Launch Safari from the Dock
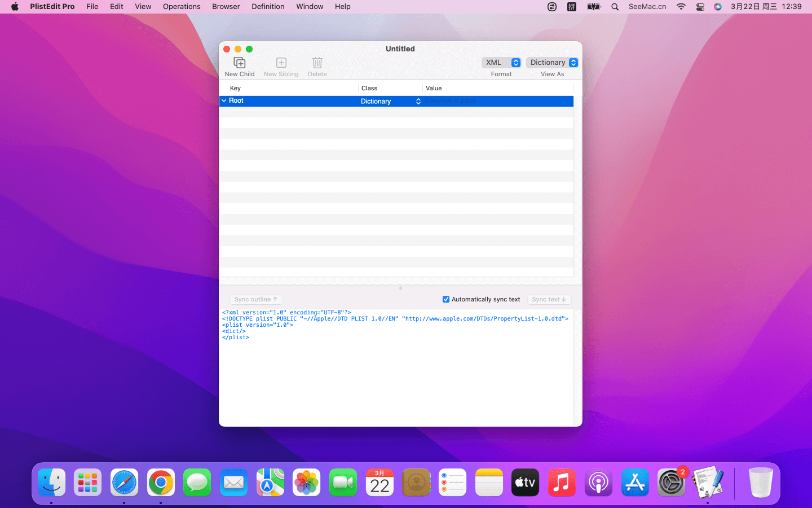Screen dimensions: 812x508 point(124,483)
